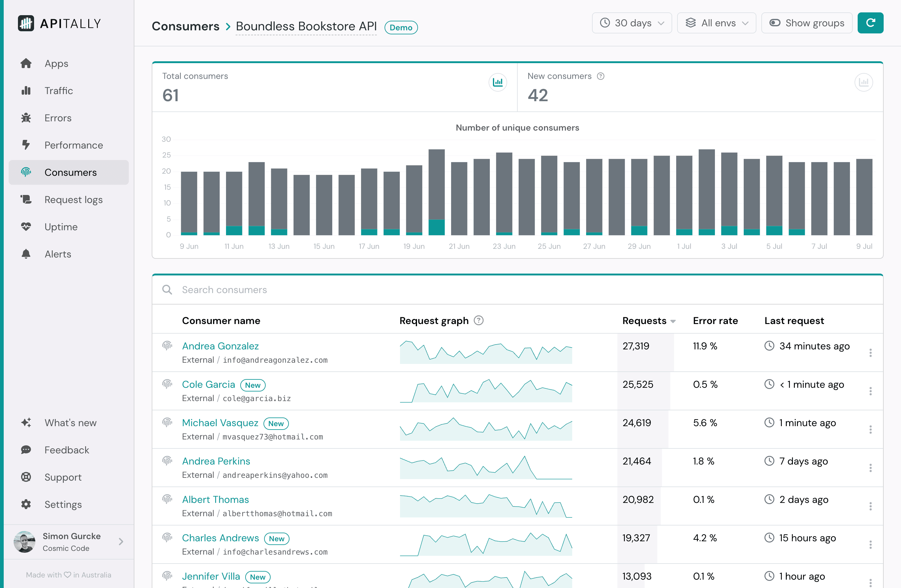Open Michael Vasquez row options menu
The height and width of the screenshot is (588, 901).
[870, 430]
